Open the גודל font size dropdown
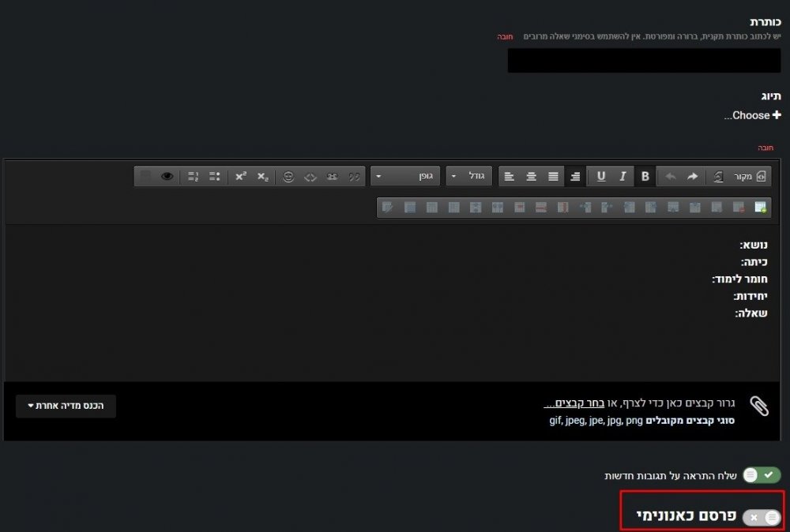The image size is (790, 532). (x=469, y=176)
